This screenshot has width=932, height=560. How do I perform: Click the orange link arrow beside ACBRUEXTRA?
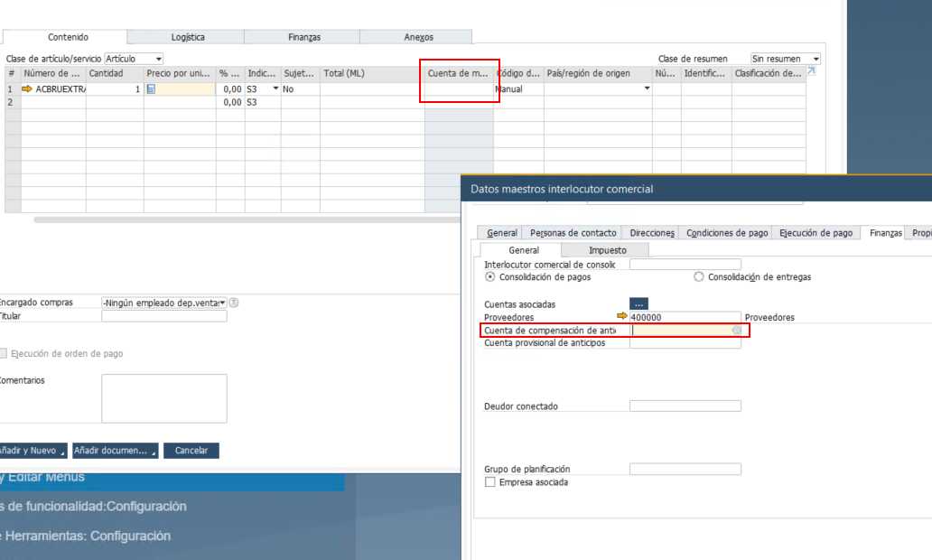pyautogui.click(x=27, y=89)
